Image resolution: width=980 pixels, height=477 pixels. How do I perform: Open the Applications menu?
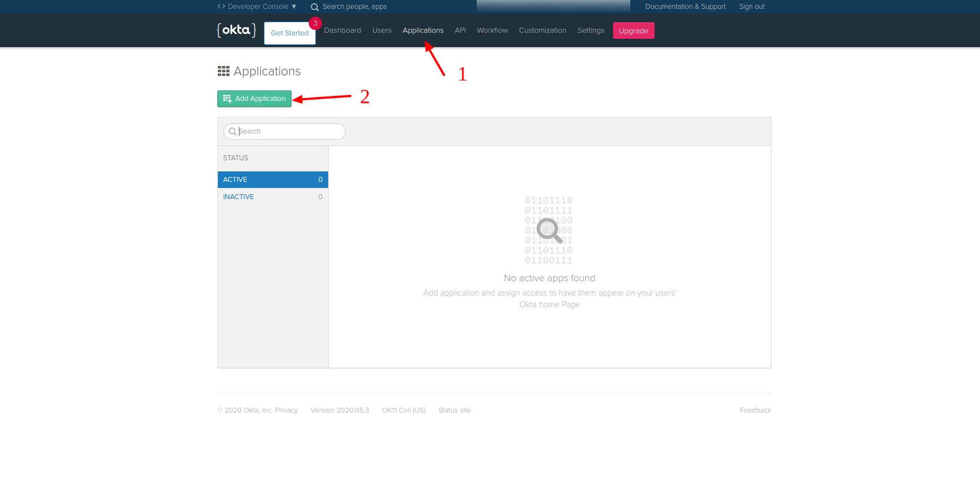422,31
